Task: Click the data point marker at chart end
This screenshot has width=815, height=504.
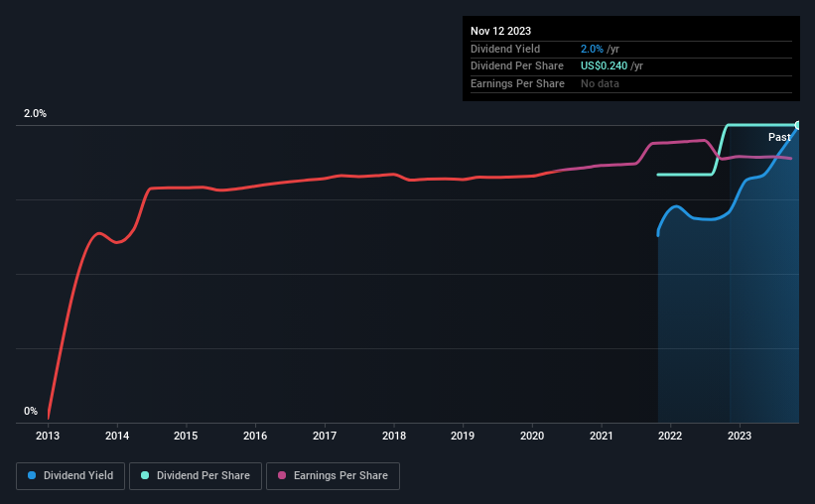Action: [x=798, y=125]
